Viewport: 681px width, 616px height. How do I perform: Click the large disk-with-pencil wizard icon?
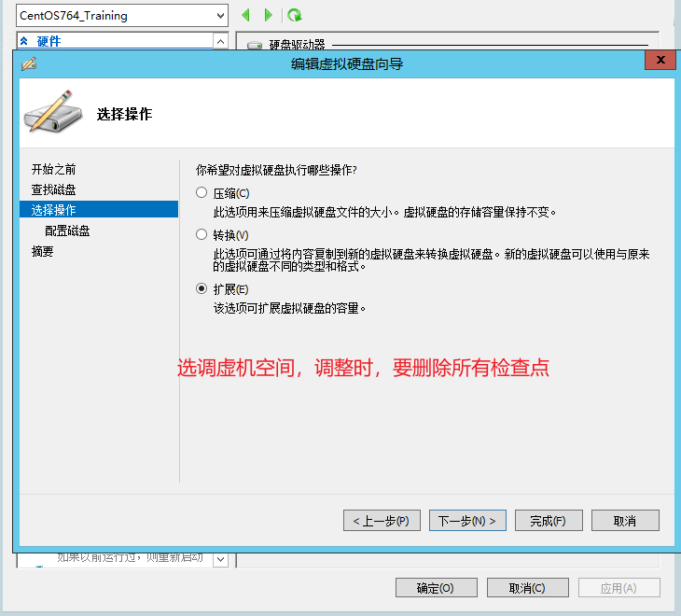tap(53, 112)
